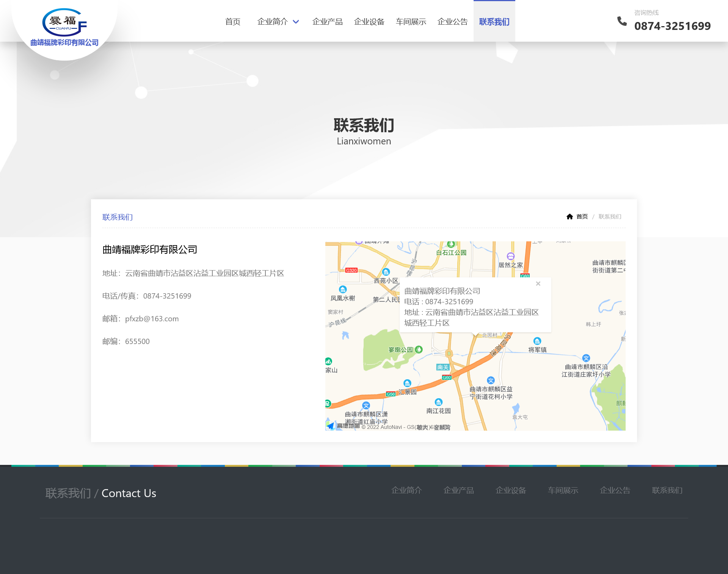Go to 首页 in top navigation
Viewport: 728px width, 574px height.
(232, 22)
